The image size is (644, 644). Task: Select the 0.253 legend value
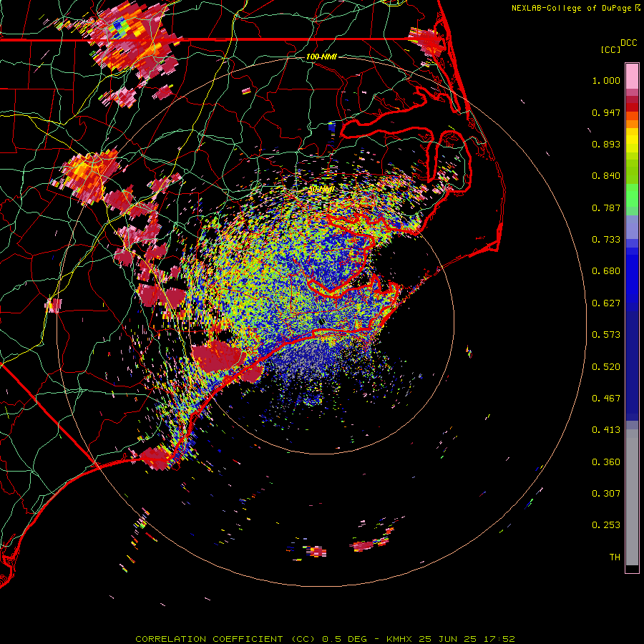click(x=606, y=525)
